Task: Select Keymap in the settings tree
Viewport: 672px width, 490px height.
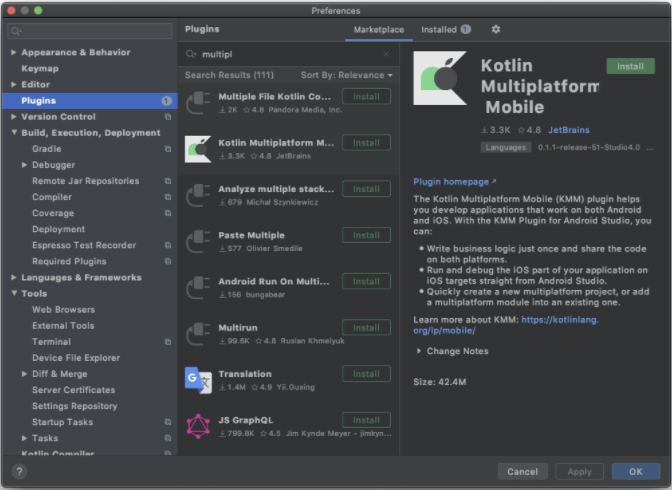Action: 40,69
